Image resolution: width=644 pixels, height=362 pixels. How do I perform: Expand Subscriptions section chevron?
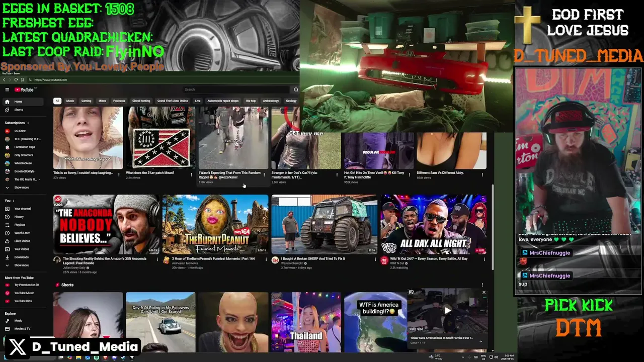[28, 123]
